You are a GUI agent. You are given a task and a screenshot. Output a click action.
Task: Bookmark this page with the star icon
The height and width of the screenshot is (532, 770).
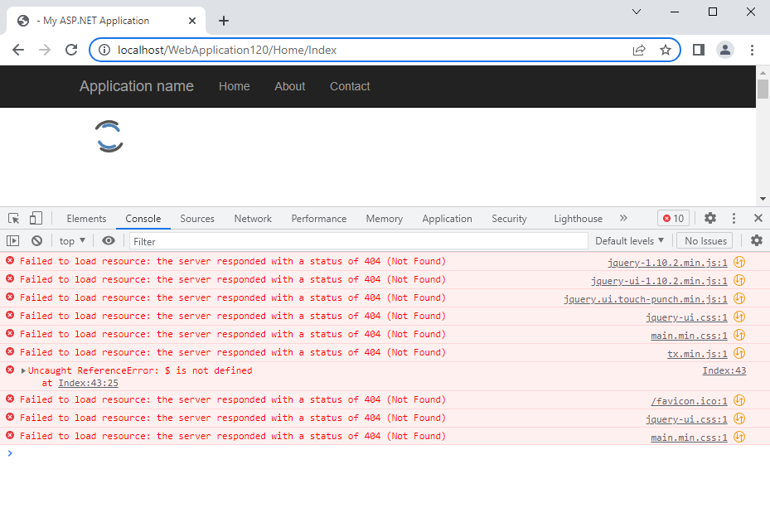pos(666,50)
